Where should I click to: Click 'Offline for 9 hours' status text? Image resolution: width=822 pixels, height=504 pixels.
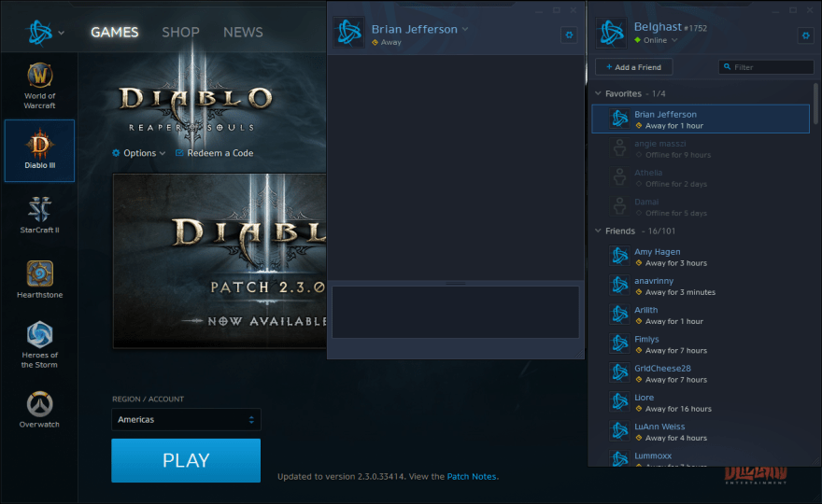(678, 155)
